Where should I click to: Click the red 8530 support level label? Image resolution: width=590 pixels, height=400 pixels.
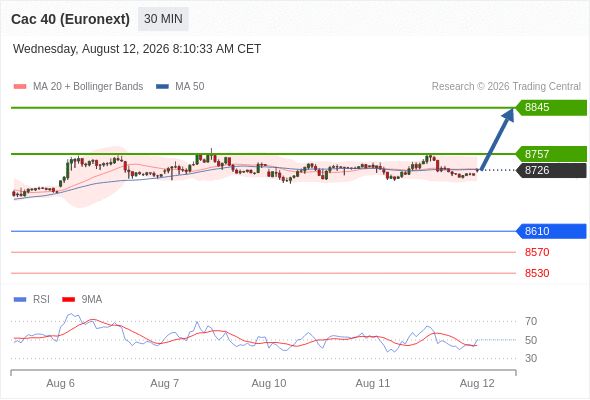pyautogui.click(x=537, y=273)
